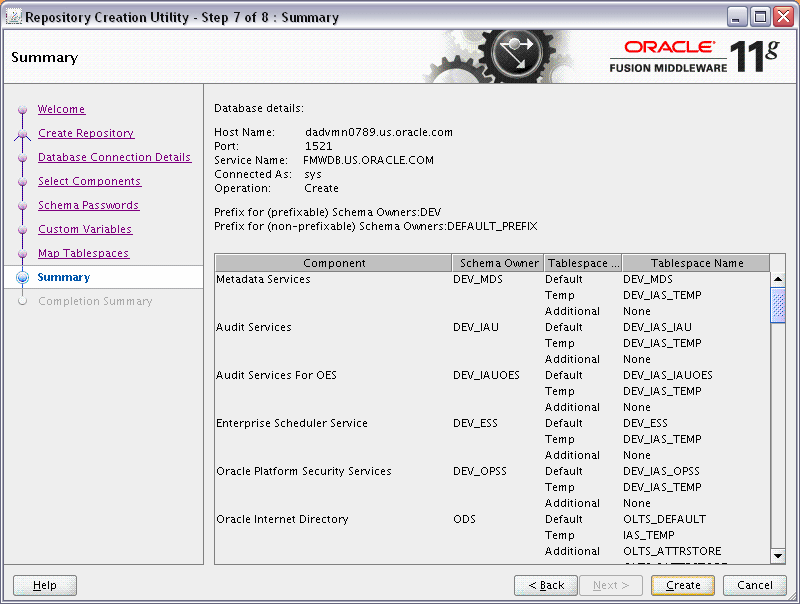The height and width of the screenshot is (604, 800).
Task: Click the Completion Summary step bullet
Action: pos(22,301)
